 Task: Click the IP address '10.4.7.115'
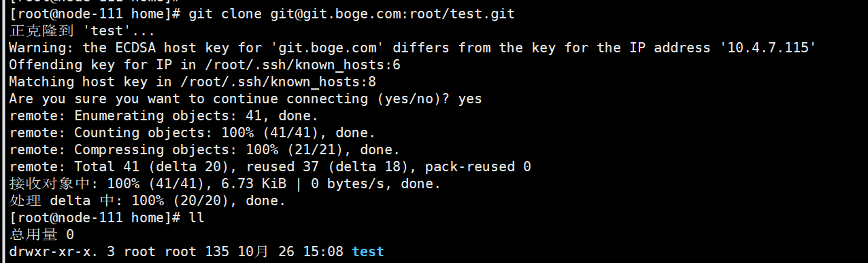click(771, 48)
